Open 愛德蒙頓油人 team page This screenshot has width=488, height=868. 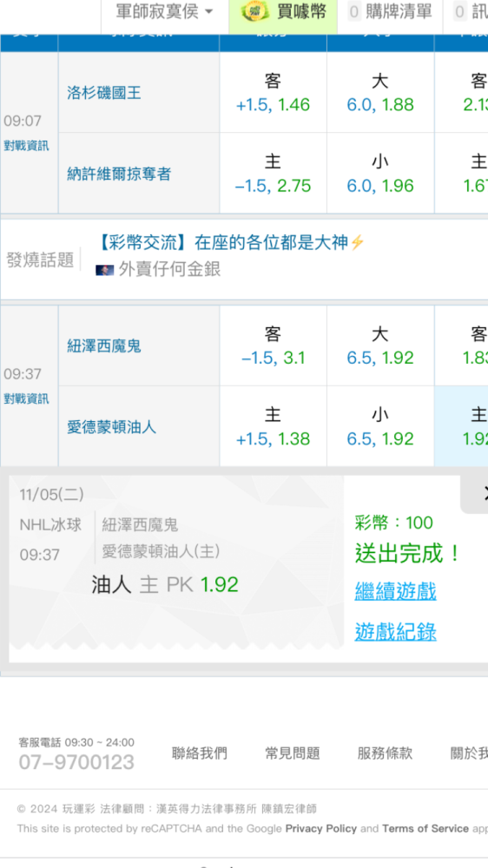pos(112,427)
